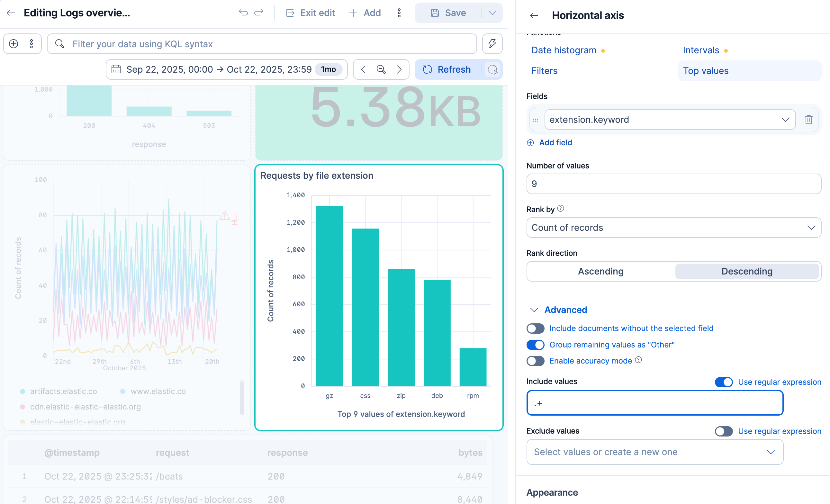Screen dimensions: 830x504
Task: Step time range forward with right chevron
Action: (x=399, y=69)
